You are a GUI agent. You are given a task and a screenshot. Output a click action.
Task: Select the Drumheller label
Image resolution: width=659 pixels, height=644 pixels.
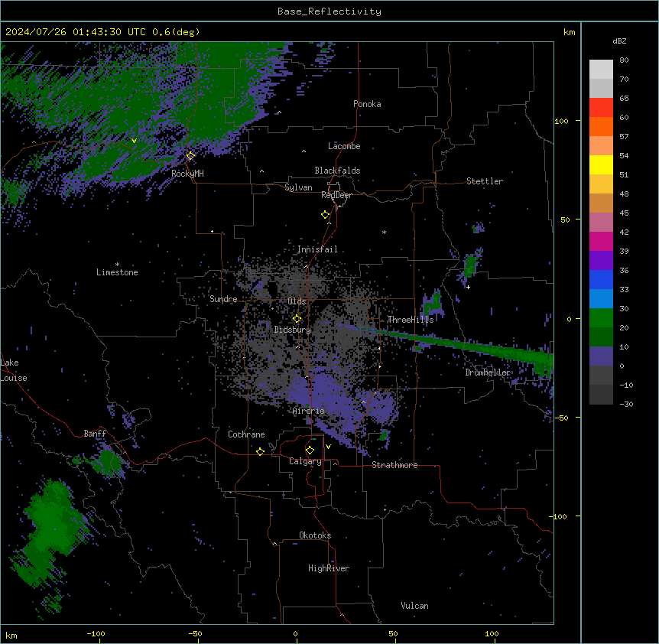(x=488, y=372)
